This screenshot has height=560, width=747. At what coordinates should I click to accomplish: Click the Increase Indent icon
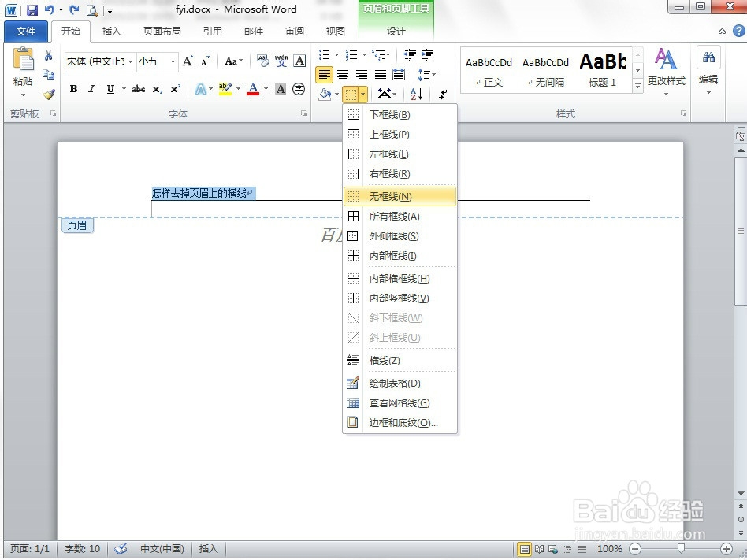(x=427, y=55)
